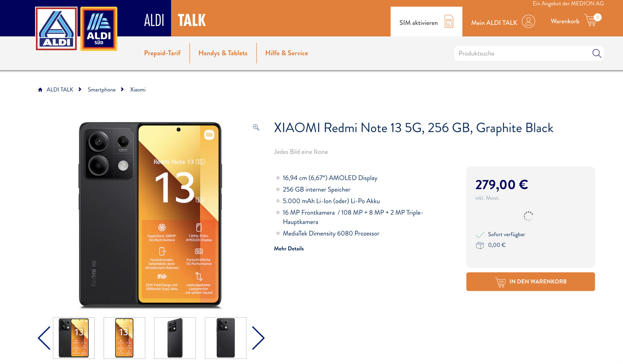Screen dimensions: 623x364
Task: Select the Handys & Tablets menu item
Action: coord(223,53)
